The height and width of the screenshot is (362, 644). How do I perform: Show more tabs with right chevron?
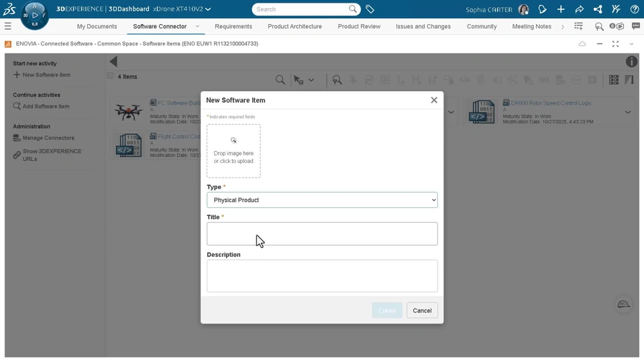pos(563,27)
